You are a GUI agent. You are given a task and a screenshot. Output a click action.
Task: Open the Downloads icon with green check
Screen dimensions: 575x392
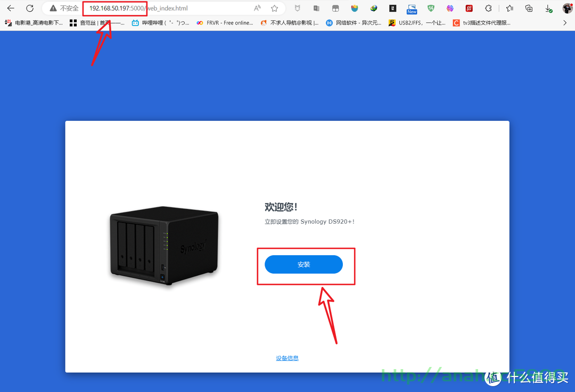[548, 9]
